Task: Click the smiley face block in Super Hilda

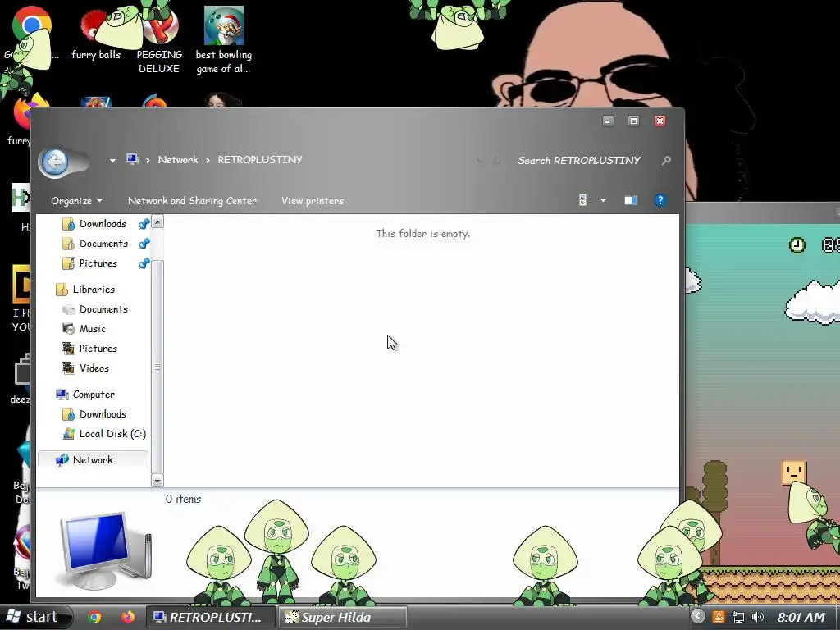Action: (793, 473)
